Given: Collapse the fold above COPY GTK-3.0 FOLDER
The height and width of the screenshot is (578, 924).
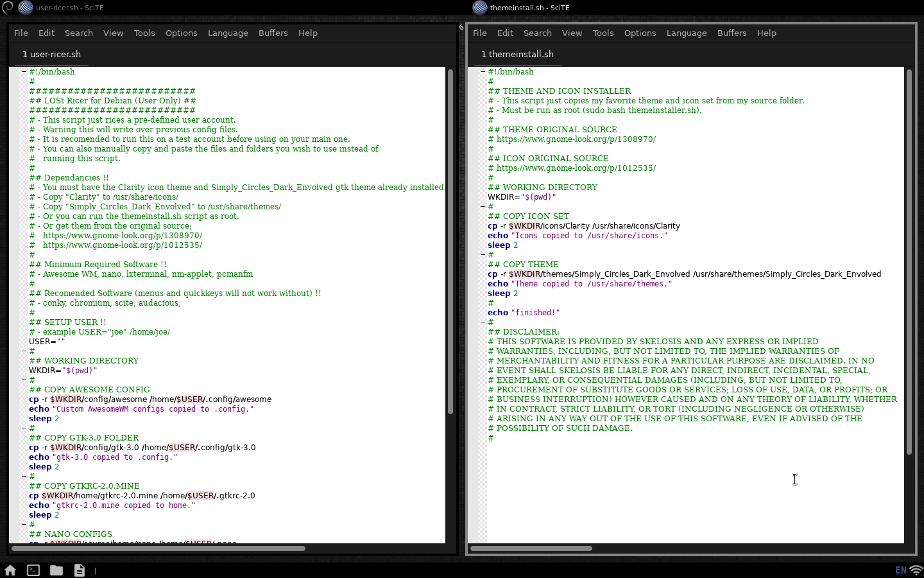Looking at the screenshot, I should (24, 428).
